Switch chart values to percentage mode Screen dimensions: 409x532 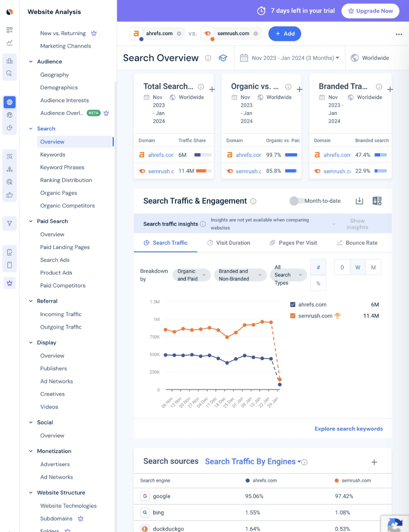(318, 283)
